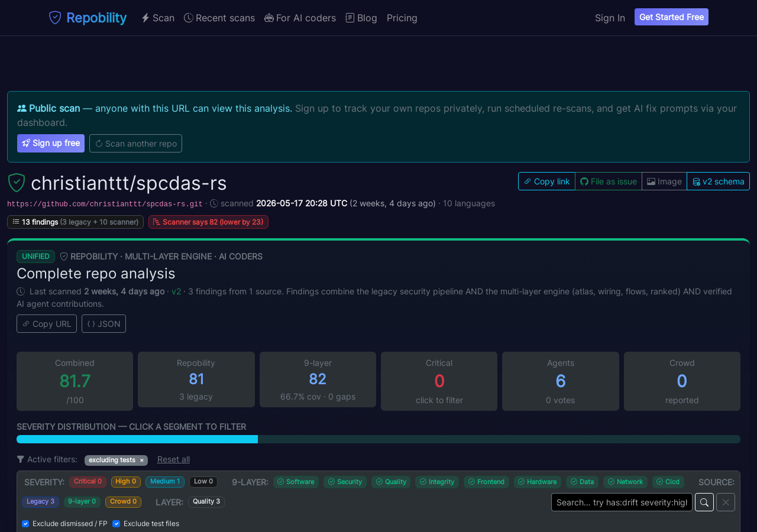The image size is (757, 532).
Task: Toggle the Critical 0 severity filter
Action: [x=88, y=482]
